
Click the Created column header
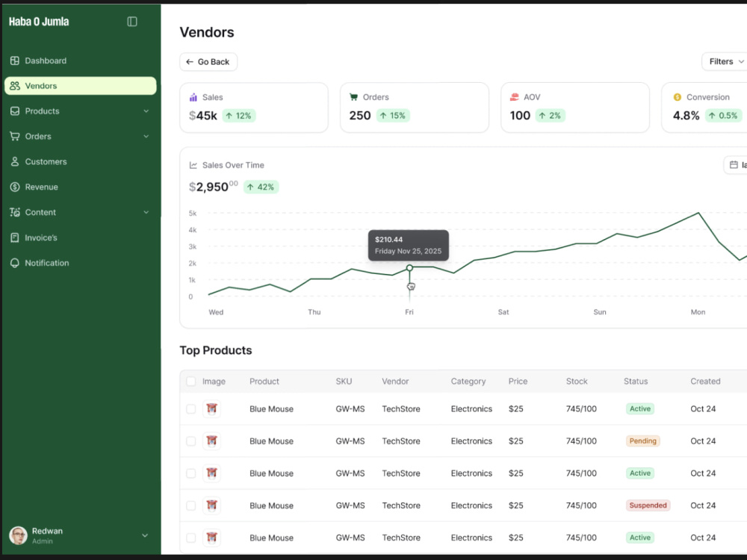tap(705, 382)
